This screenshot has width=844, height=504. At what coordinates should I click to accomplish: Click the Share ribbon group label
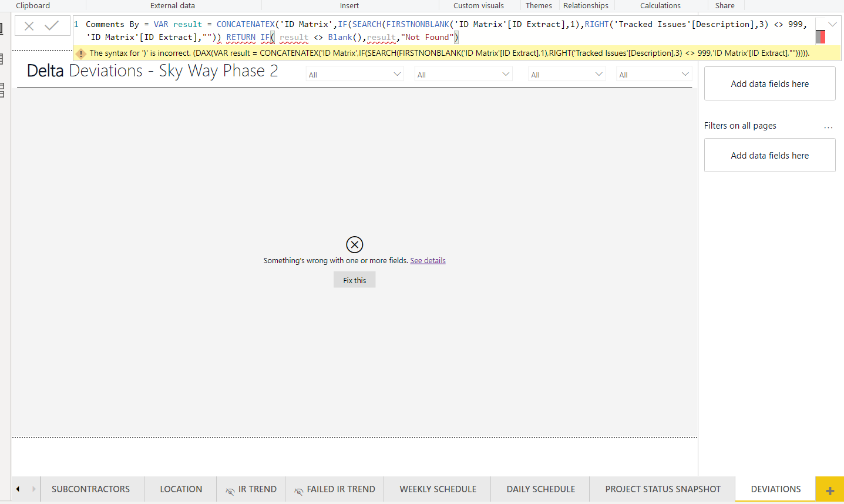725,5
